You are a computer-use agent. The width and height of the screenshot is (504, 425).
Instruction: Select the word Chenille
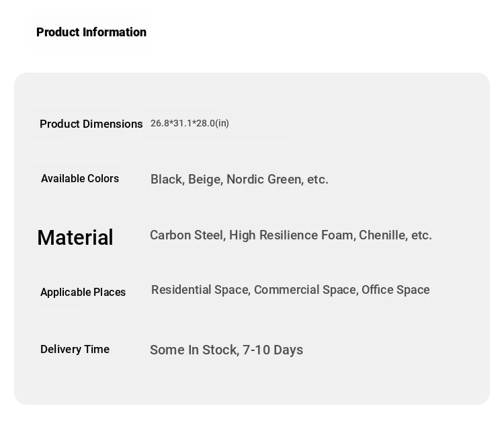click(382, 235)
